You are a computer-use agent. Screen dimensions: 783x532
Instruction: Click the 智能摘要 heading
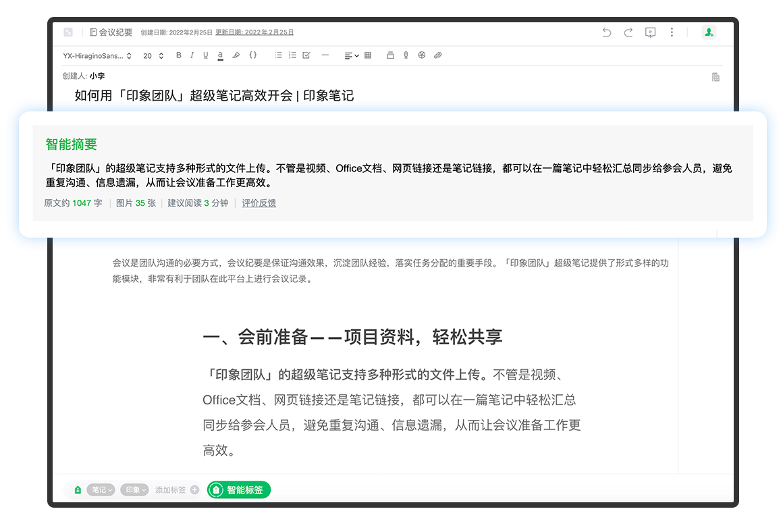[72, 144]
